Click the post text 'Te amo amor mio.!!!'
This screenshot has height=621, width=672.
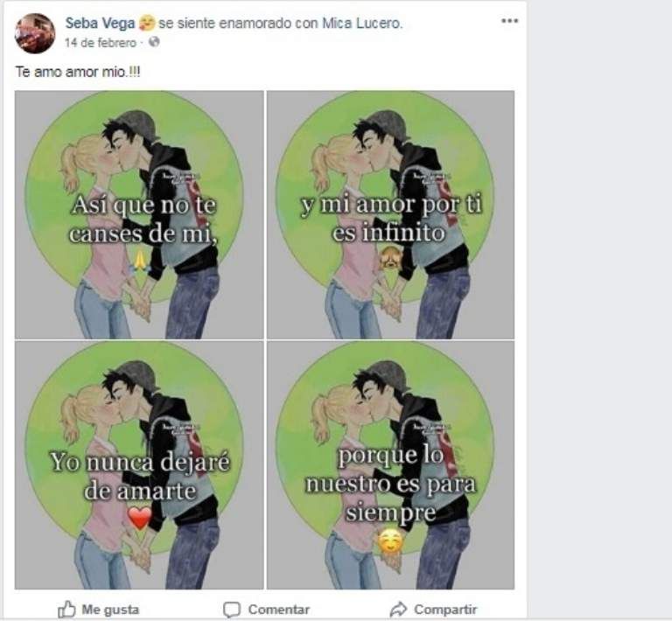click(78, 72)
